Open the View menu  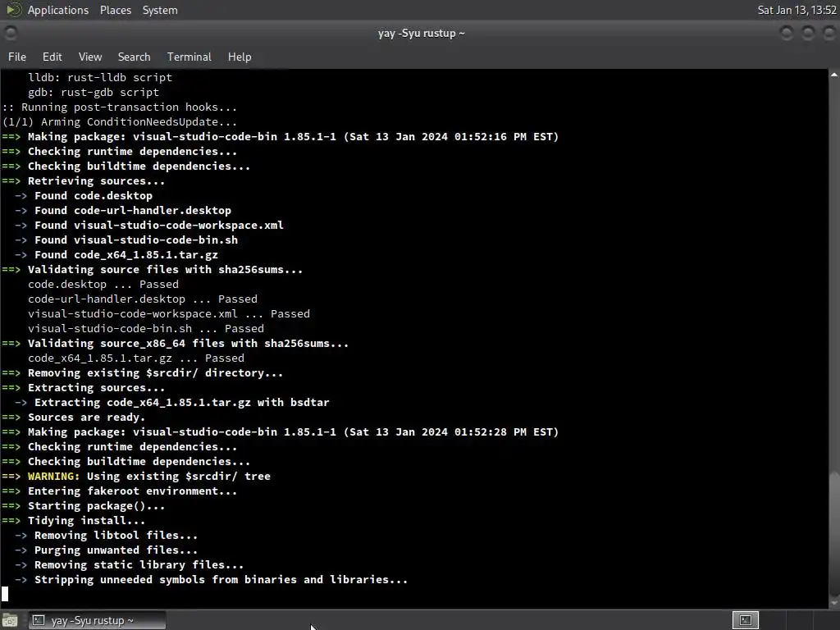[90, 57]
